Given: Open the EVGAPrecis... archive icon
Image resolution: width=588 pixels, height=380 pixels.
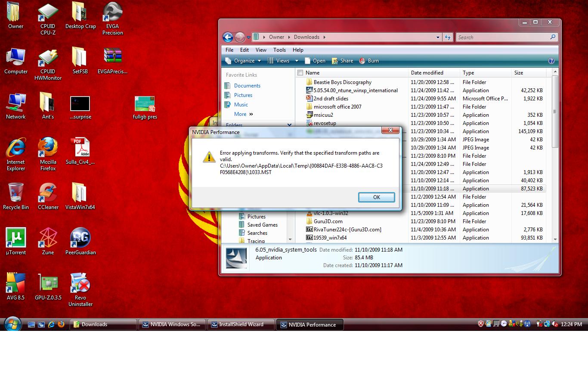Looking at the screenshot, I should point(112,61).
